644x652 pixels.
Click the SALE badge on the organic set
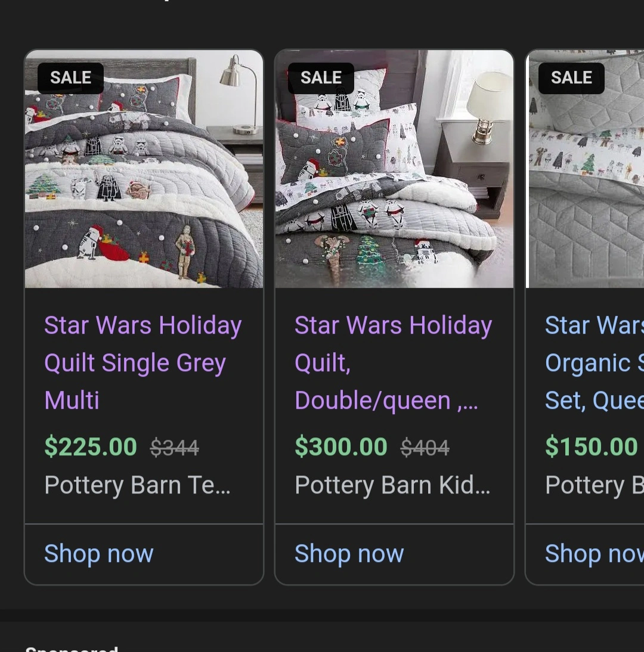571,78
